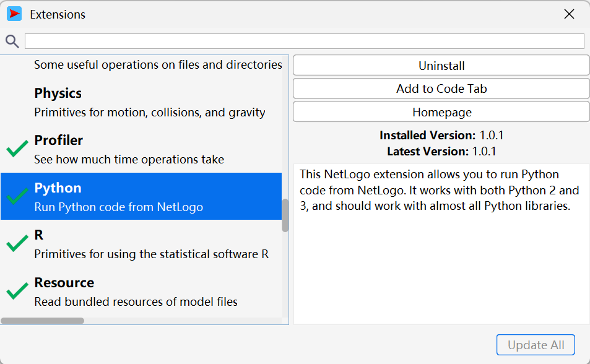The width and height of the screenshot is (590, 364).
Task: Open the extension Homepage
Action: (441, 112)
